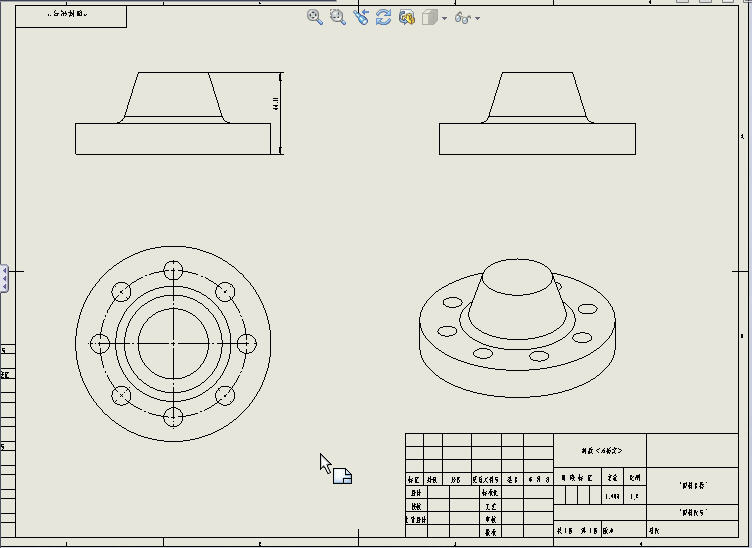Click the Hide/Show Items glasses icon
Image resolution: width=752 pixels, height=548 pixels.
[x=461, y=17]
